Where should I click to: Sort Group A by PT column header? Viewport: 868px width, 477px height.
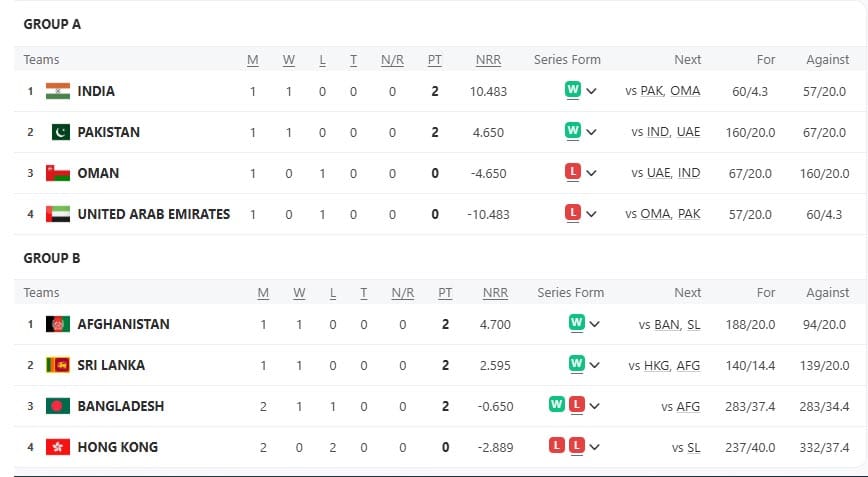pos(435,60)
